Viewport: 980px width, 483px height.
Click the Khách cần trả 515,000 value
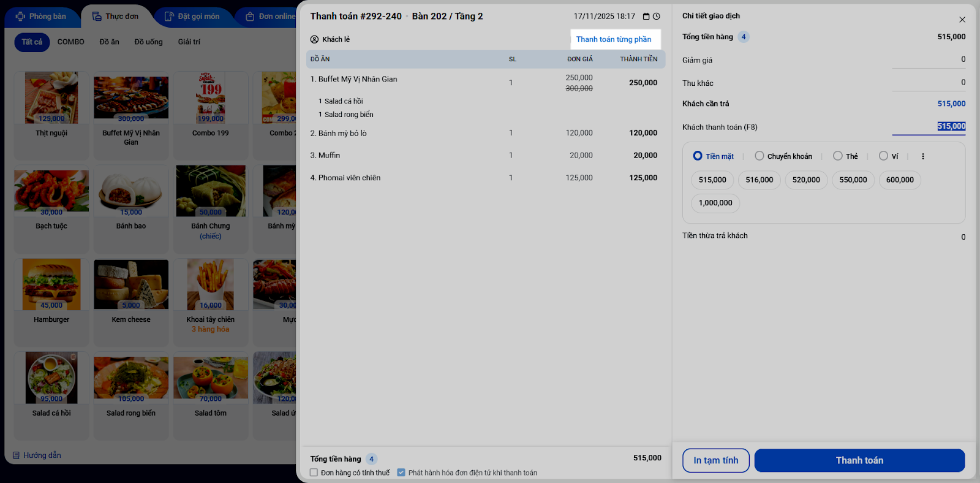coord(951,104)
